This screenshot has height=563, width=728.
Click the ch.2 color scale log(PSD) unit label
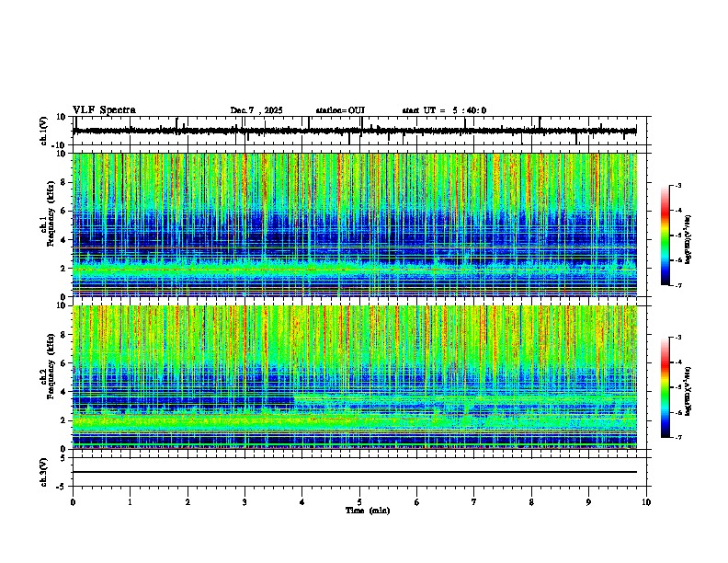pyautogui.click(x=688, y=391)
